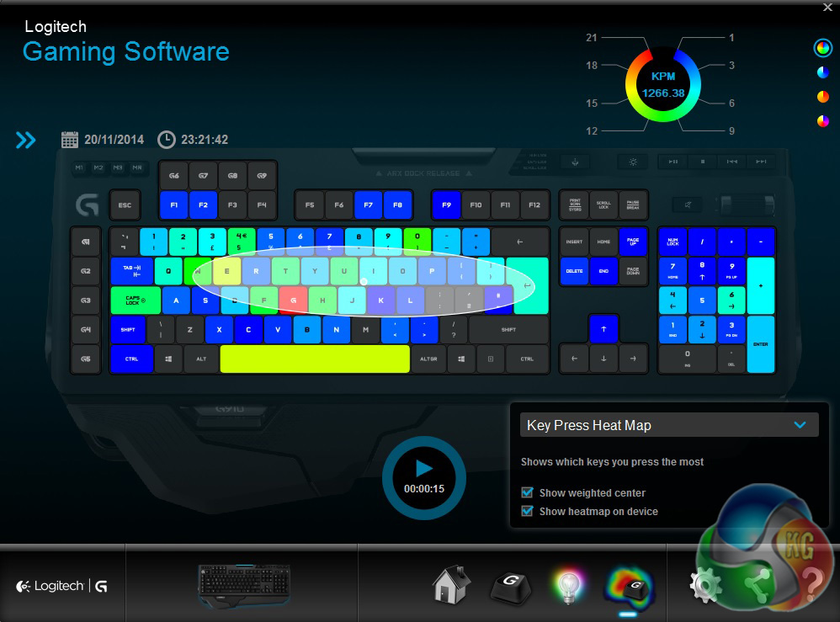
Task: Click the next track media key
Action: 761,162
